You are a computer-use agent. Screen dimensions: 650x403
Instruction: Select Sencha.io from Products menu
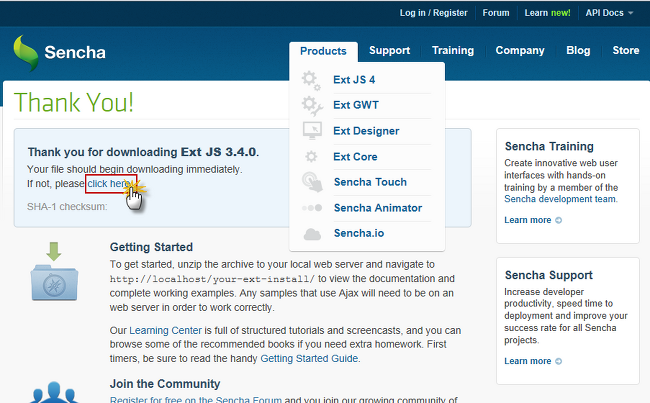(359, 233)
